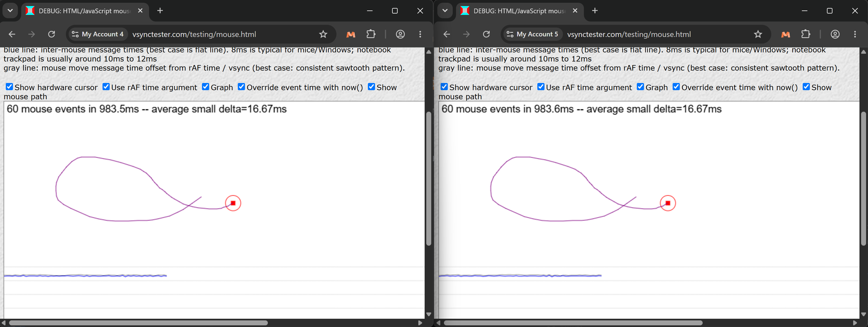868x327 pixels.
Task: Toggle Use rAF time argument in the right window
Action: tap(541, 87)
